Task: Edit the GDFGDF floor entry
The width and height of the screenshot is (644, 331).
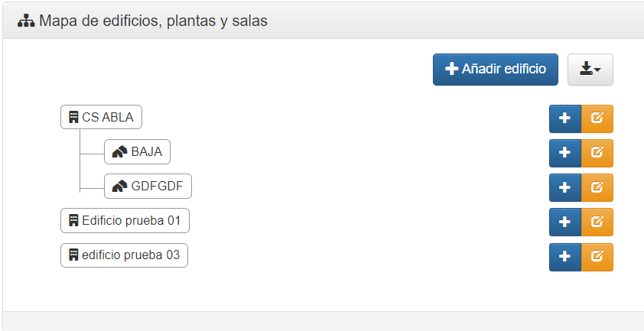Action: point(597,188)
